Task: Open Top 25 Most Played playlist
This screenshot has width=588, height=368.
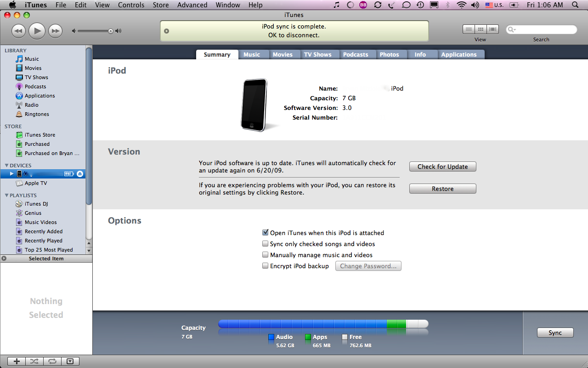Action: click(49, 250)
